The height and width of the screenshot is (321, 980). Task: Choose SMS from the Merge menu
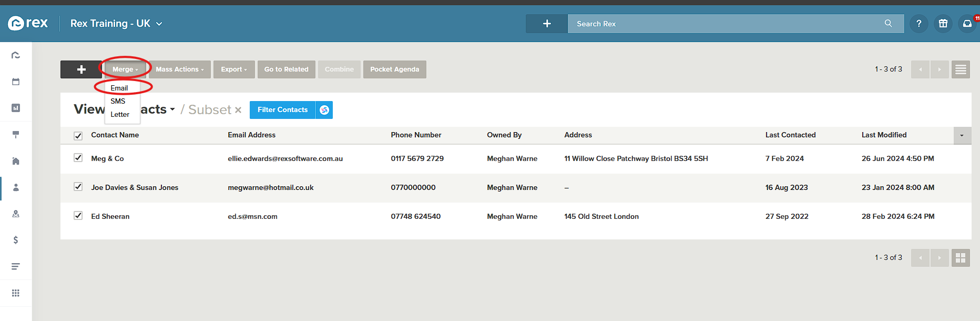pos(118,101)
